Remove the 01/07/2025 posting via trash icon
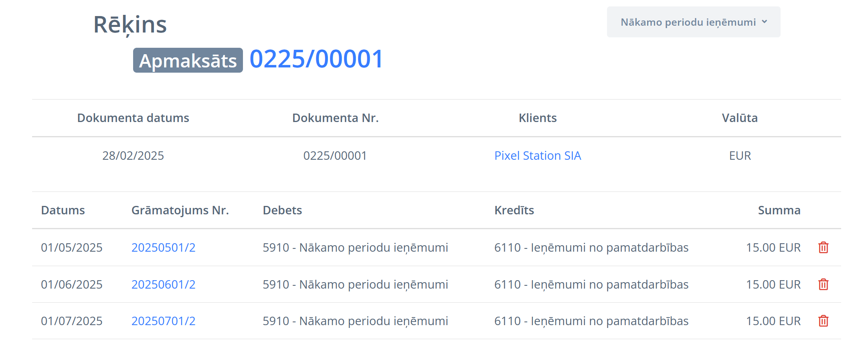868x346 pixels. coord(823,321)
